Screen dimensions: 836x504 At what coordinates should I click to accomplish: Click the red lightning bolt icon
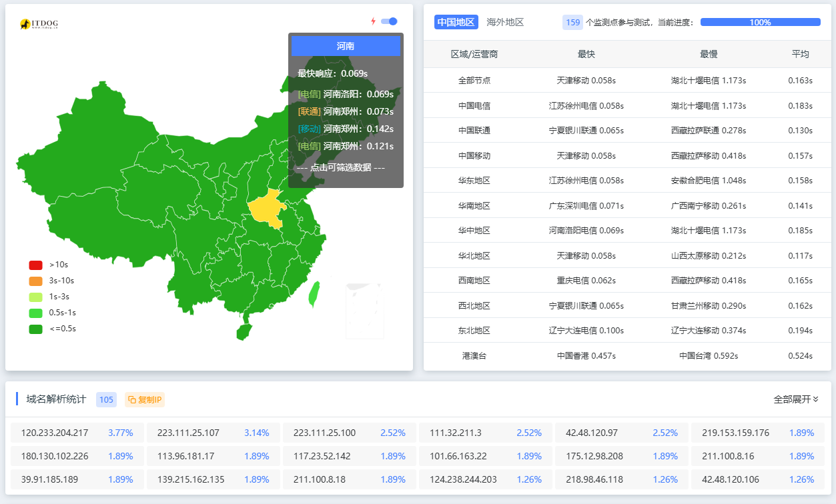(x=374, y=21)
